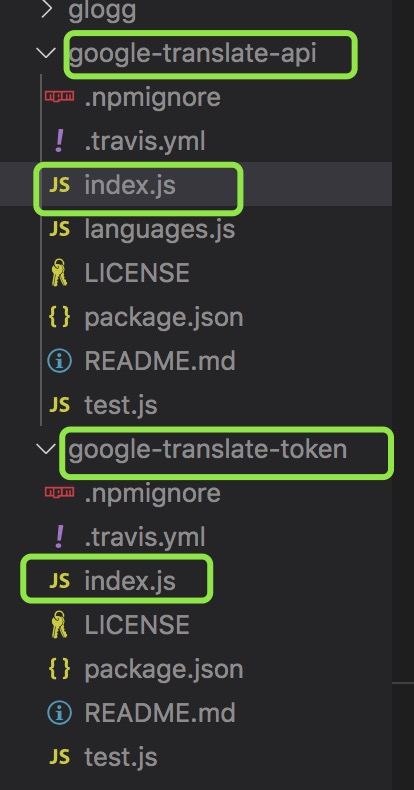Click the exclamation icon of .travis.yml in google-translate-api

(x=59, y=142)
